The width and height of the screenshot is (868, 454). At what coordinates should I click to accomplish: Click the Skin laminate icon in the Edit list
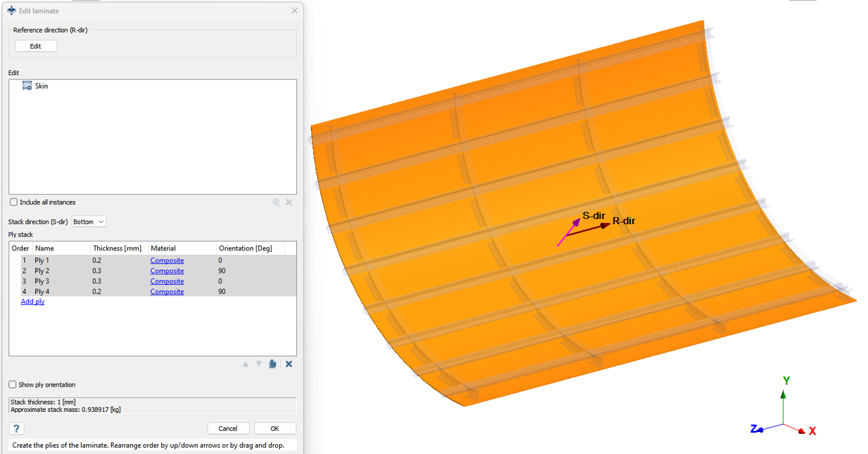click(27, 86)
